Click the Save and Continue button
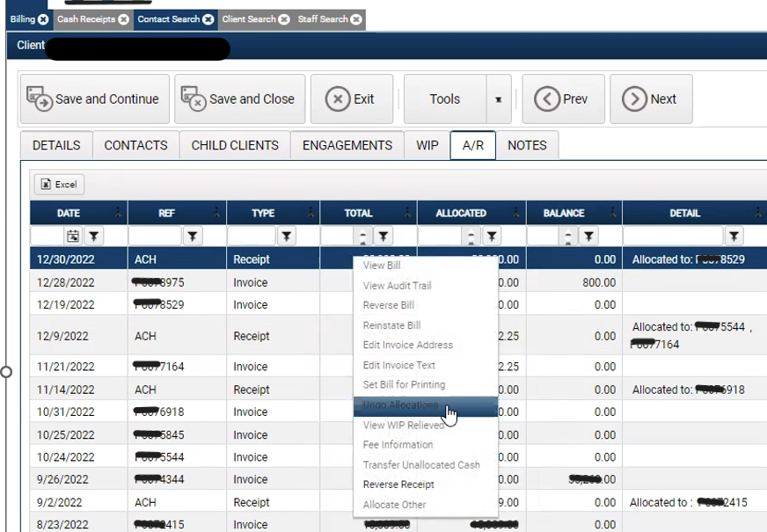 (x=94, y=98)
